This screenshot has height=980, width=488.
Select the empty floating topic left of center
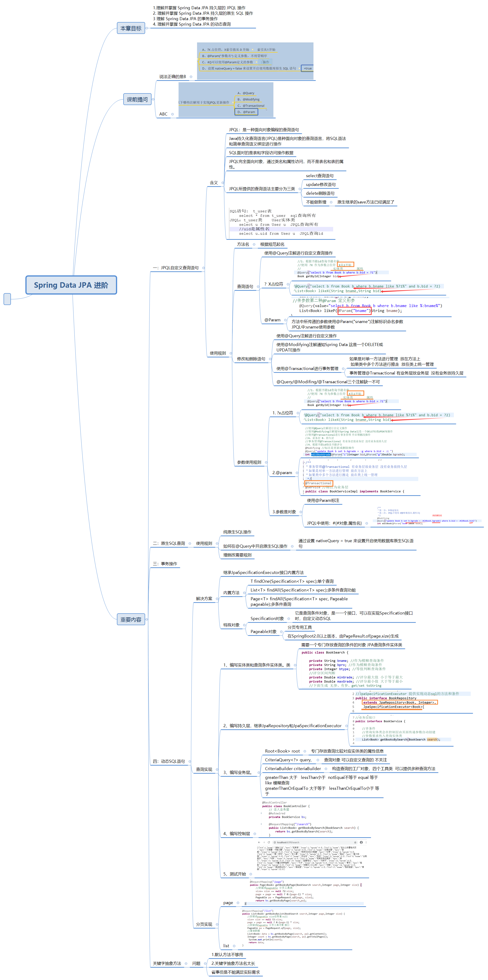(7, 299)
